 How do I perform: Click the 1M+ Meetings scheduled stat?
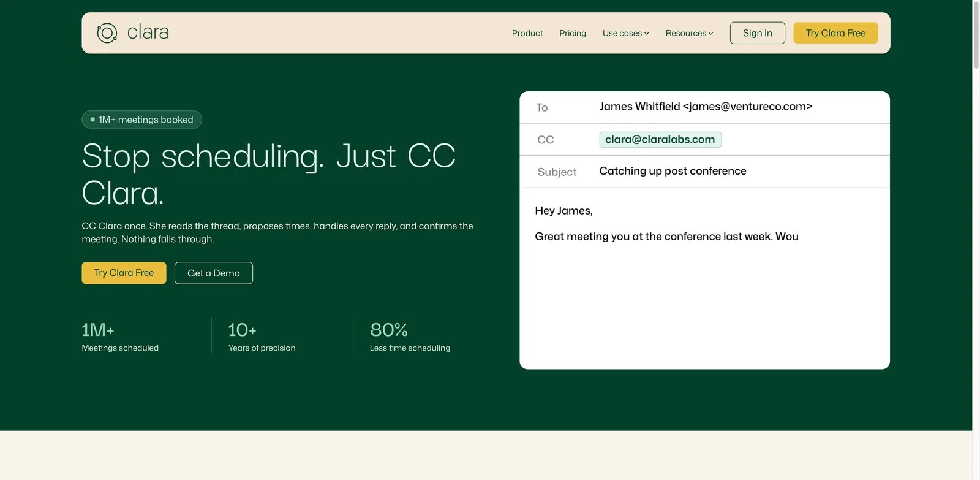[x=120, y=337]
